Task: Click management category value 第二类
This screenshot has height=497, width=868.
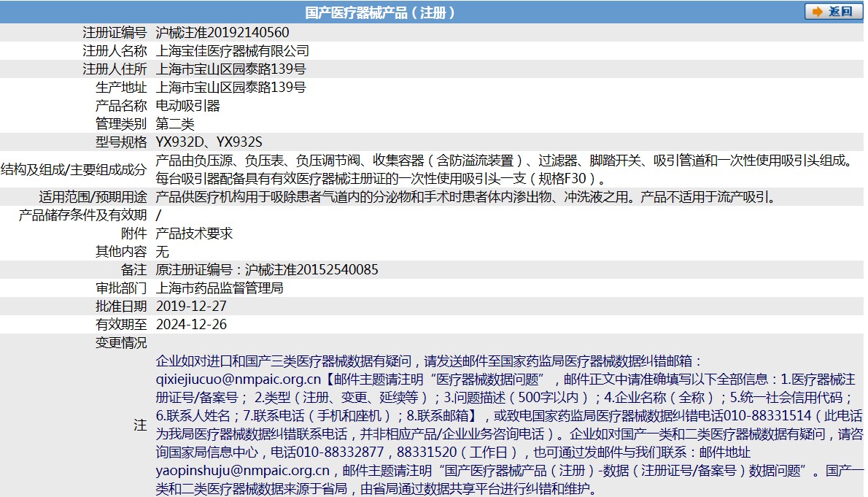Action: coord(175,124)
